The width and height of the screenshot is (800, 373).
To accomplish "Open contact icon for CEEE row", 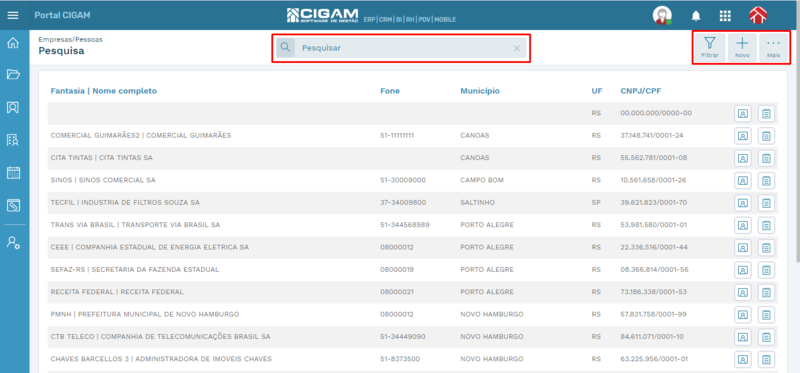I will [743, 247].
